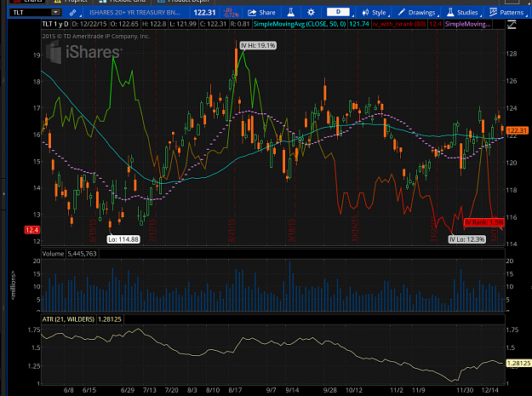
Task: Click the 10/16/15 expiration date marker
Action: click(354, 228)
